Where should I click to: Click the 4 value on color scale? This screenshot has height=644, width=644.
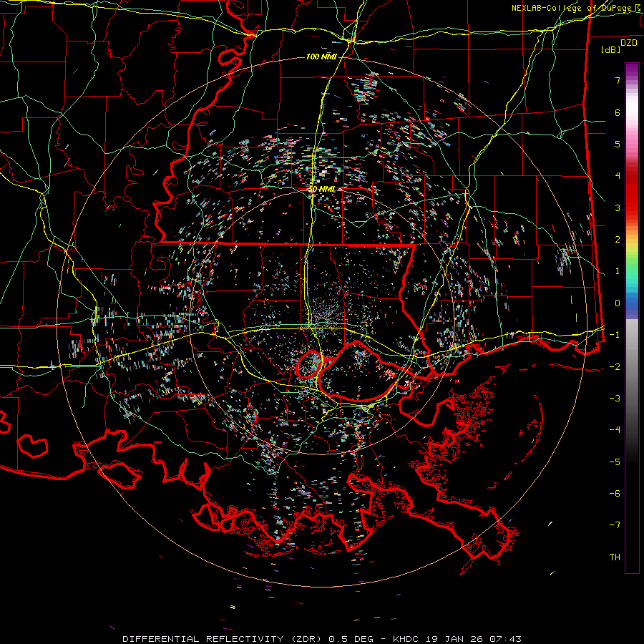pyautogui.click(x=618, y=176)
